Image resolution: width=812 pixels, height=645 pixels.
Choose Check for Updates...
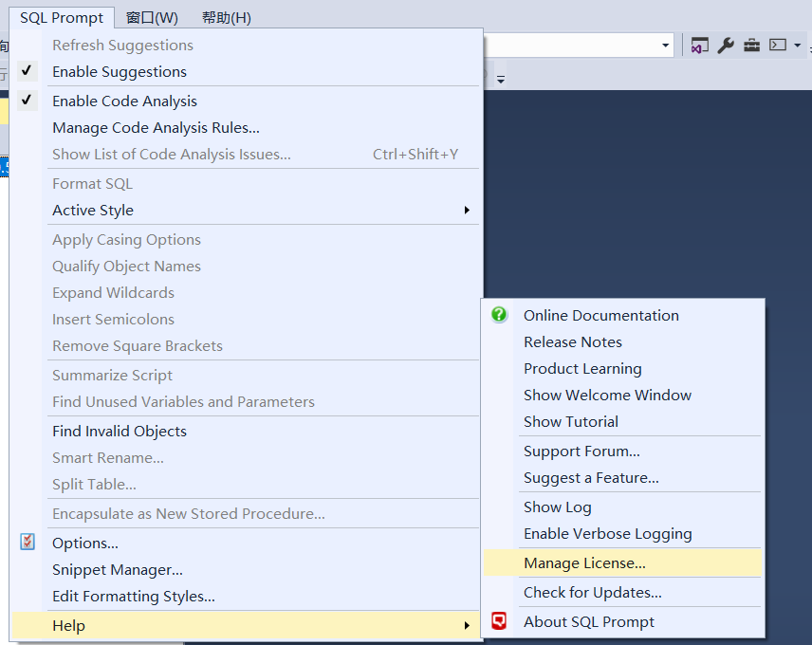tap(592, 593)
